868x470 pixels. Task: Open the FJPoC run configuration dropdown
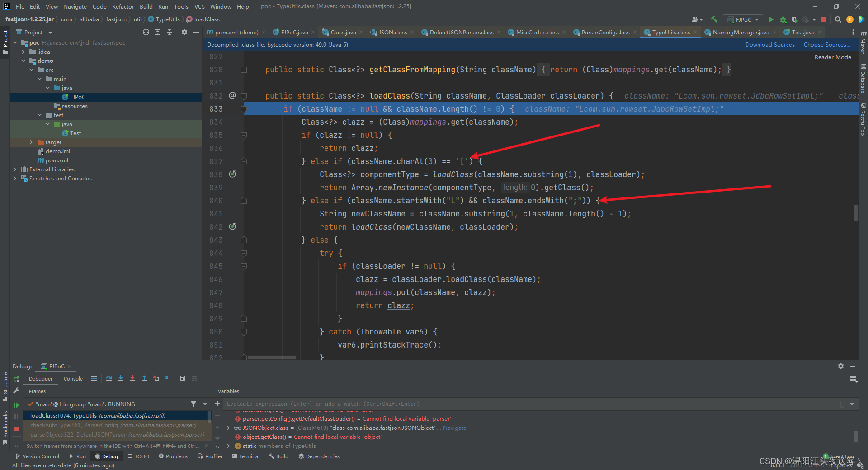coord(743,19)
